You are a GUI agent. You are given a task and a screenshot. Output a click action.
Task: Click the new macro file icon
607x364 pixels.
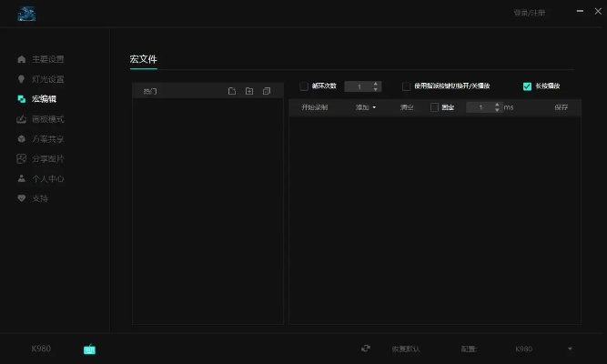click(x=232, y=91)
